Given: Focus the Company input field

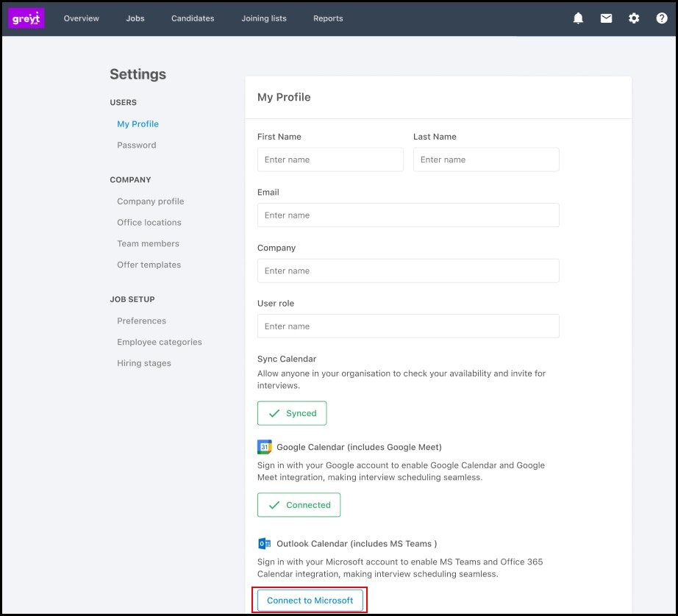Looking at the screenshot, I should click(408, 271).
